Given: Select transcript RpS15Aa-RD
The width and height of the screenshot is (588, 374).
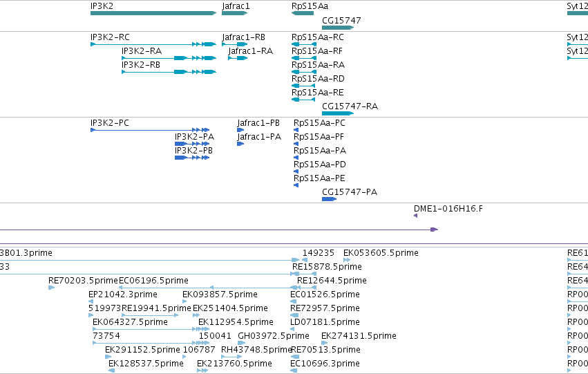Looking at the screenshot, I should (303, 86).
